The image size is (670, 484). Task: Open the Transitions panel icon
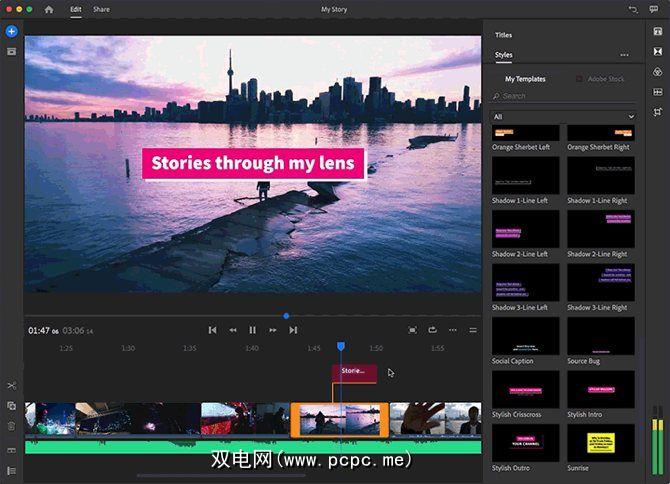[658, 52]
